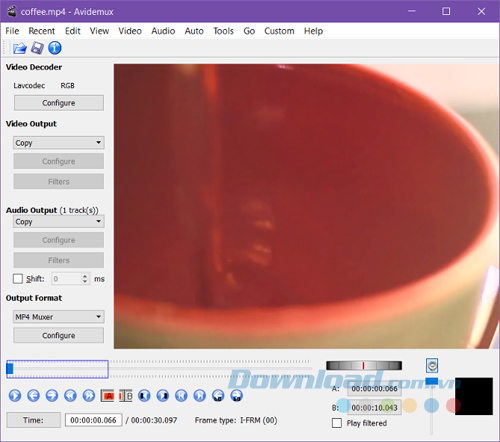Viewport: 500px width, 442px height.
Task: Set selection start marker A
Action: pyautogui.click(x=107, y=396)
